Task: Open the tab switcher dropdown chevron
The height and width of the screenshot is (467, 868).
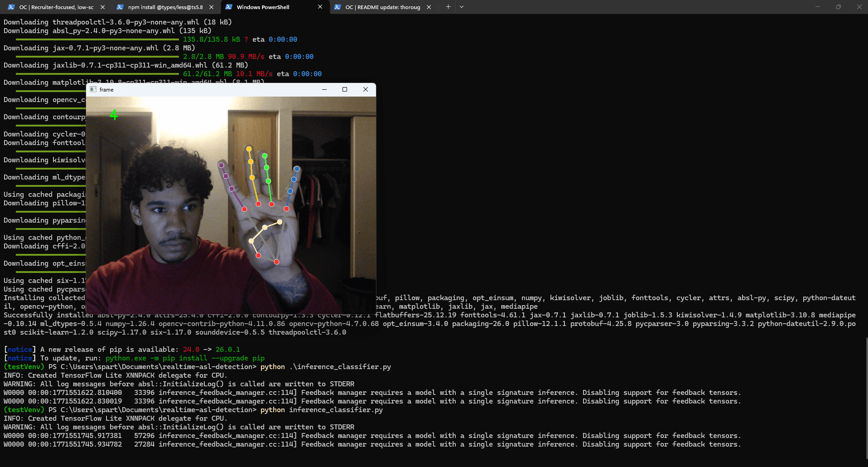Action: [461, 7]
